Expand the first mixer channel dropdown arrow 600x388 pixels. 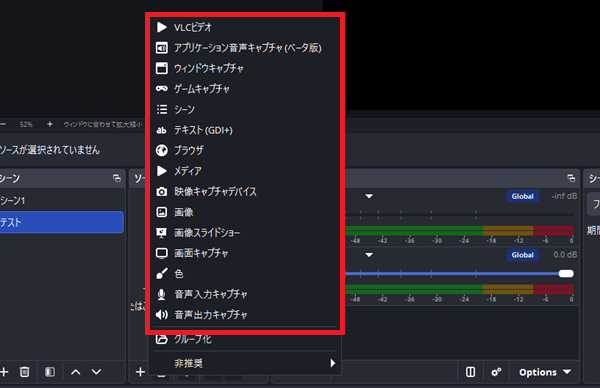click(369, 196)
